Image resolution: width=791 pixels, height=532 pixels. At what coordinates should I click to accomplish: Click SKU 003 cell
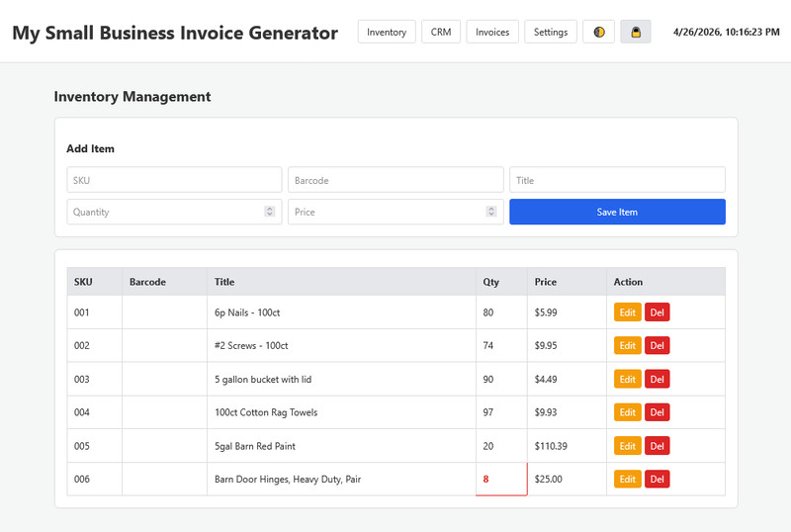[94, 379]
